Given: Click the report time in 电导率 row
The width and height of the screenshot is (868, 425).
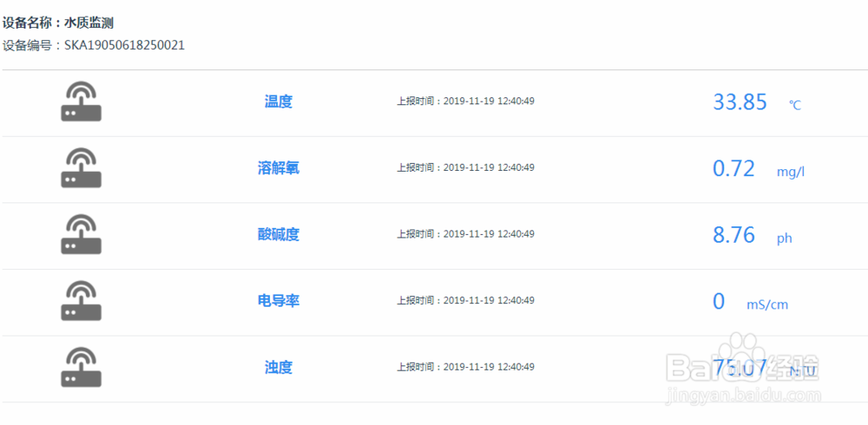Looking at the screenshot, I should 465,300.
